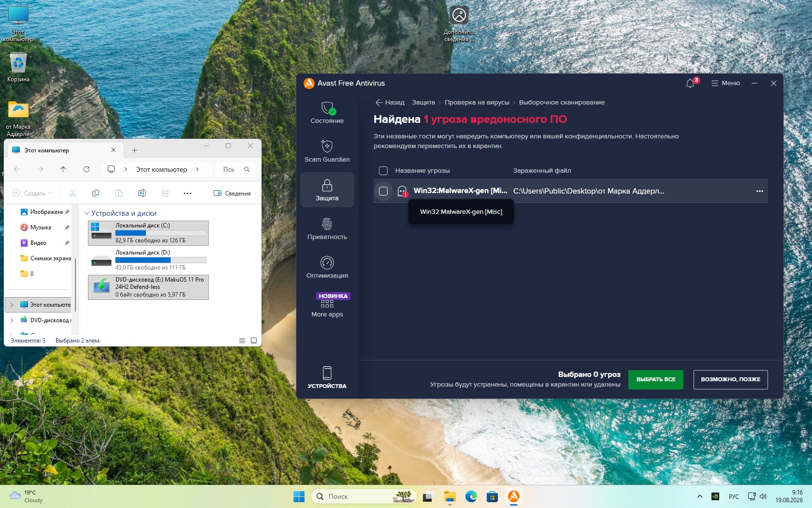The height and width of the screenshot is (508, 812).
Task: Go up one level in File Explorer
Action: click(x=63, y=169)
